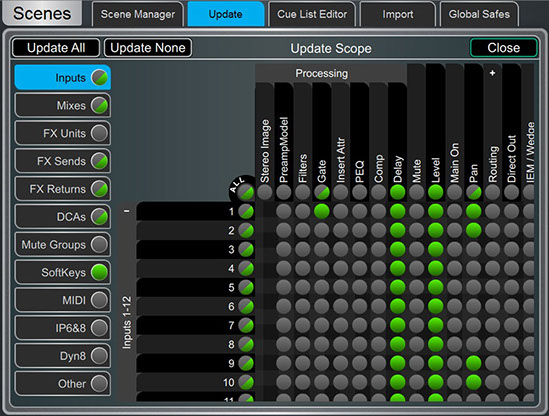Toggle the PEQ column header indicator
The height and width of the screenshot is (416, 549).
359,192
